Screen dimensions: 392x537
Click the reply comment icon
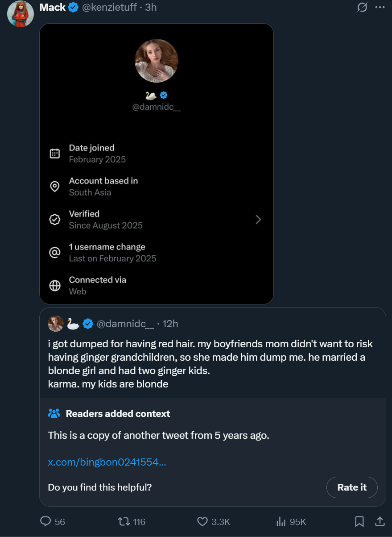pos(46,521)
